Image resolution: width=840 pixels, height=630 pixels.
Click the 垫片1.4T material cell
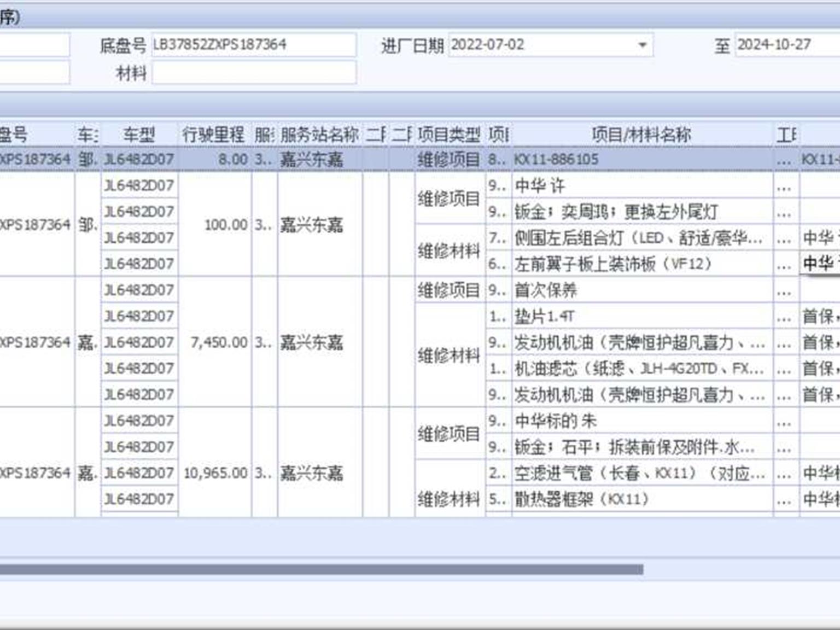point(642,316)
